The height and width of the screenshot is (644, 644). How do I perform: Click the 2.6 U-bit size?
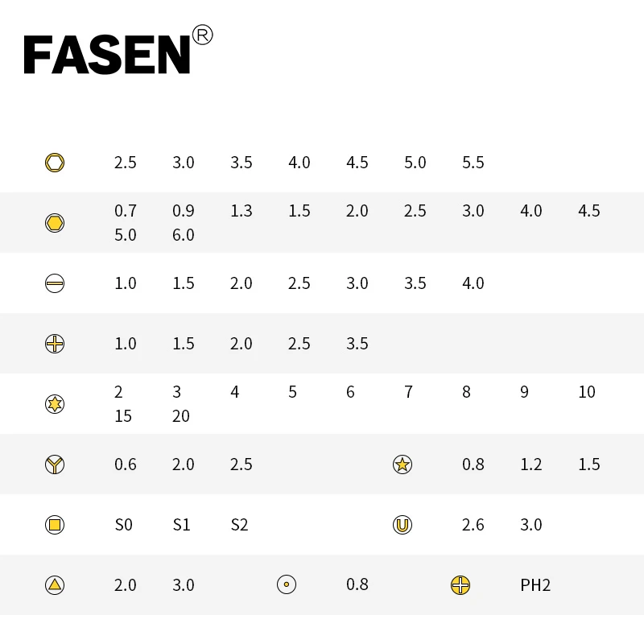click(473, 525)
